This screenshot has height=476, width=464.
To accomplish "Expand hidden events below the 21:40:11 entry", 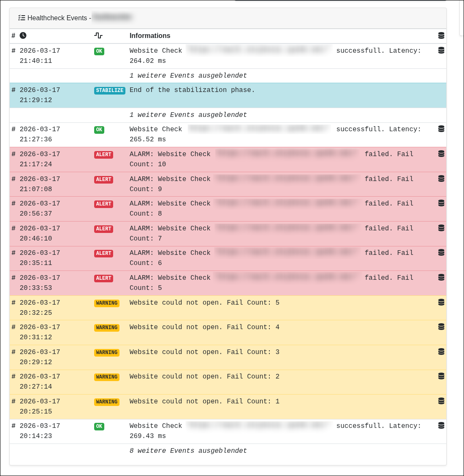I will [188, 76].
